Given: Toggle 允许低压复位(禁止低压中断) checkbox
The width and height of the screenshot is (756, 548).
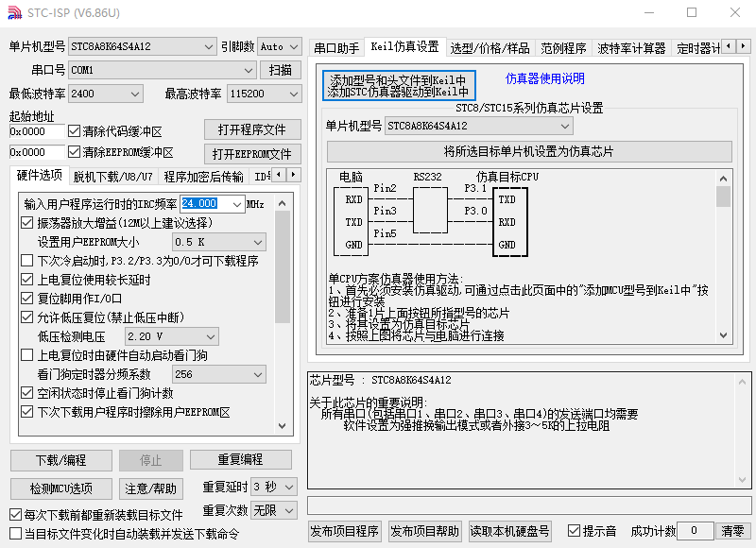Looking at the screenshot, I should tap(27, 317).
